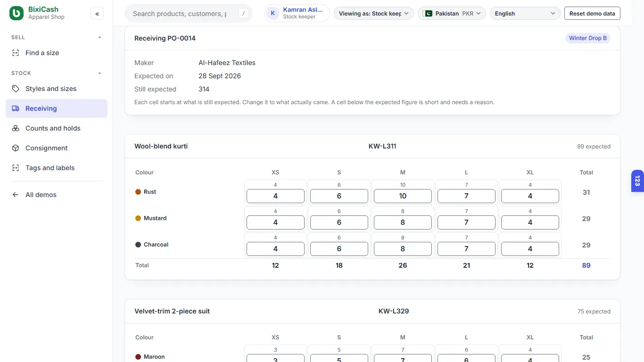The height and width of the screenshot is (362, 644).
Task: Open Counts and holds
Action: point(57,128)
